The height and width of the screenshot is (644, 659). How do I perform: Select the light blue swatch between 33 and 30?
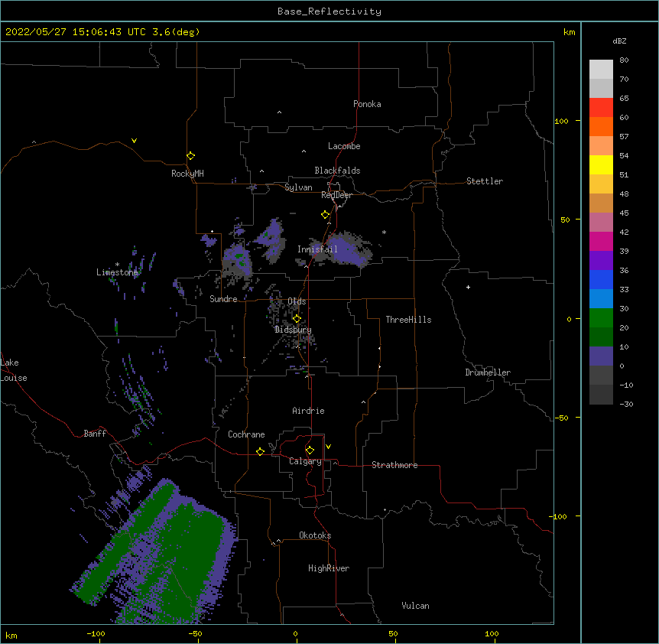pyautogui.click(x=601, y=299)
